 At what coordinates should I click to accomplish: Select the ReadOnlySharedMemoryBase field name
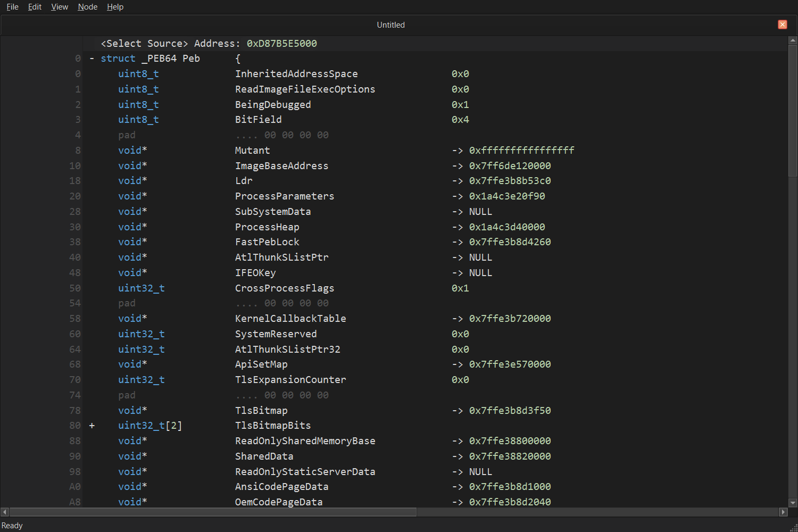305,441
